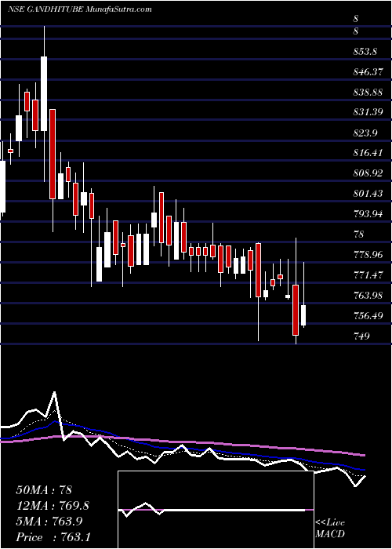Select the 793.94 price axis label
Viewport: 392px width, 549px height.
[368, 214]
